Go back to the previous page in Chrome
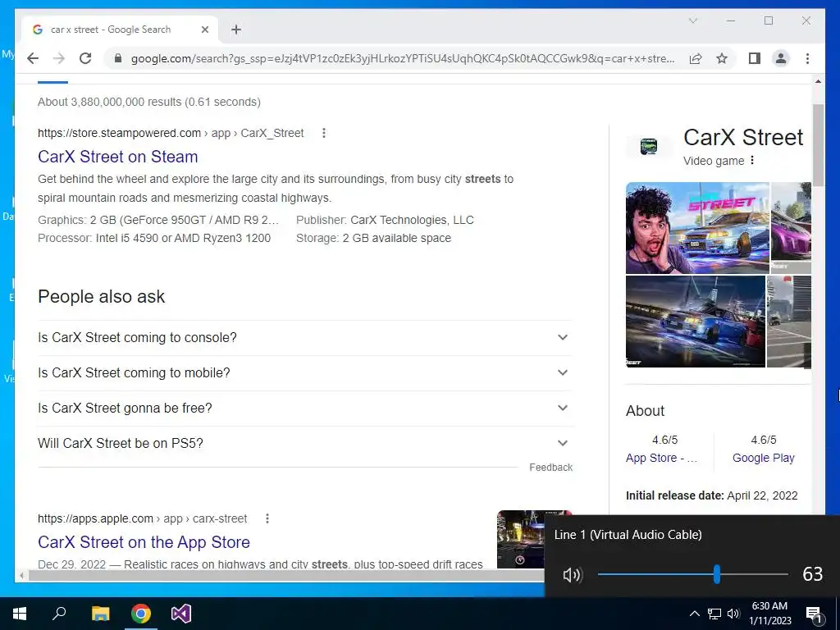The width and height of the screenshot is (840, 630). click(x=33, y=58)
